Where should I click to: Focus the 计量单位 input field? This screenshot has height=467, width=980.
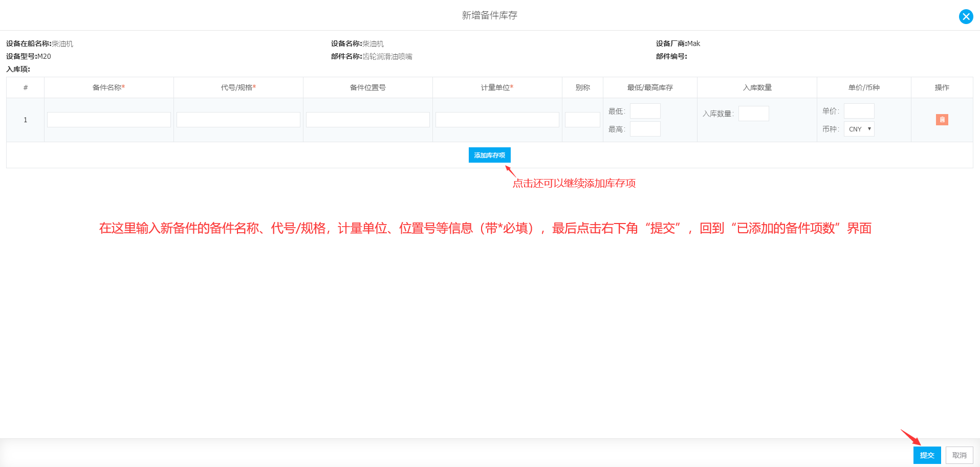pyautogui.click(x=497, y=120)
